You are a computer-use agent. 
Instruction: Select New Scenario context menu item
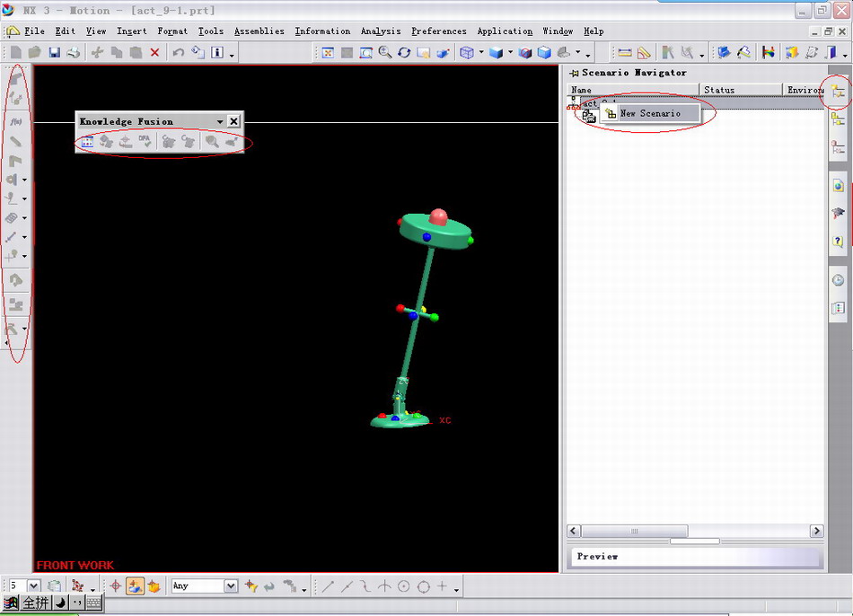[x=650, y=113]
